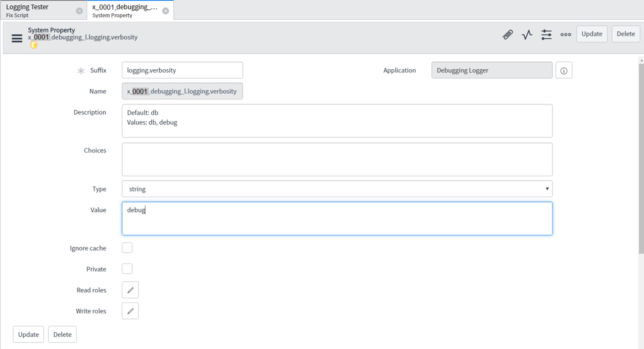Click into the Description text area

337,121
